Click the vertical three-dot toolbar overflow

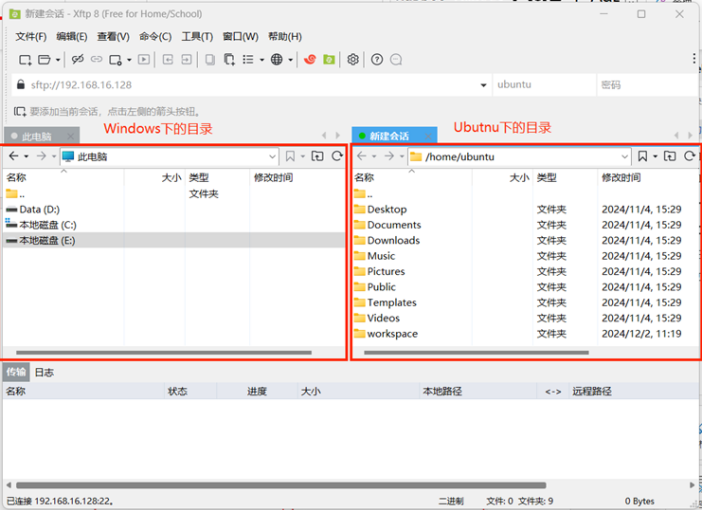pos(694,58)
